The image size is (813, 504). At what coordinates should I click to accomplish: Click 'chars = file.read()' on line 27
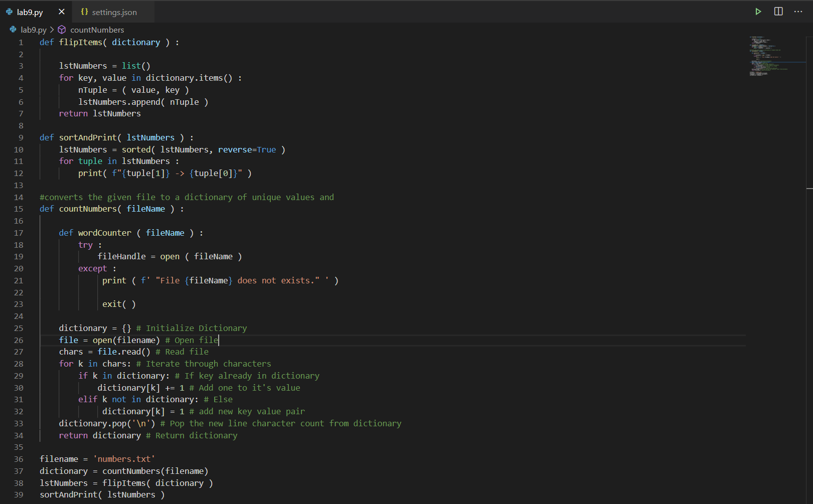tap(105, 352)
